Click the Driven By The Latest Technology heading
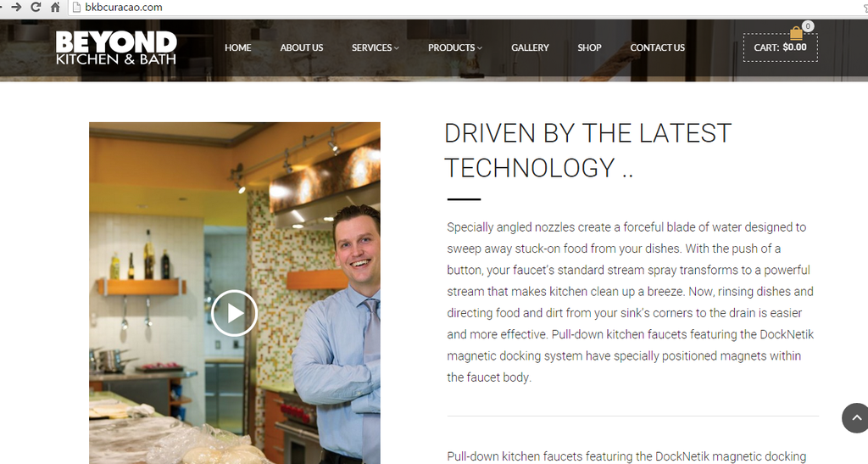The height and width of the screenshot is (464, 868). 587,151
